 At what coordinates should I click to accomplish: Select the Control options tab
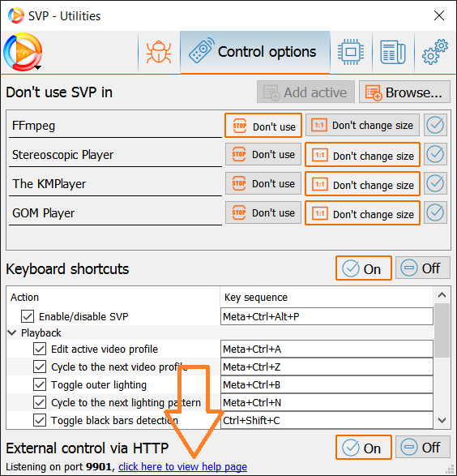pyautogui.click(x=255, y=52)
